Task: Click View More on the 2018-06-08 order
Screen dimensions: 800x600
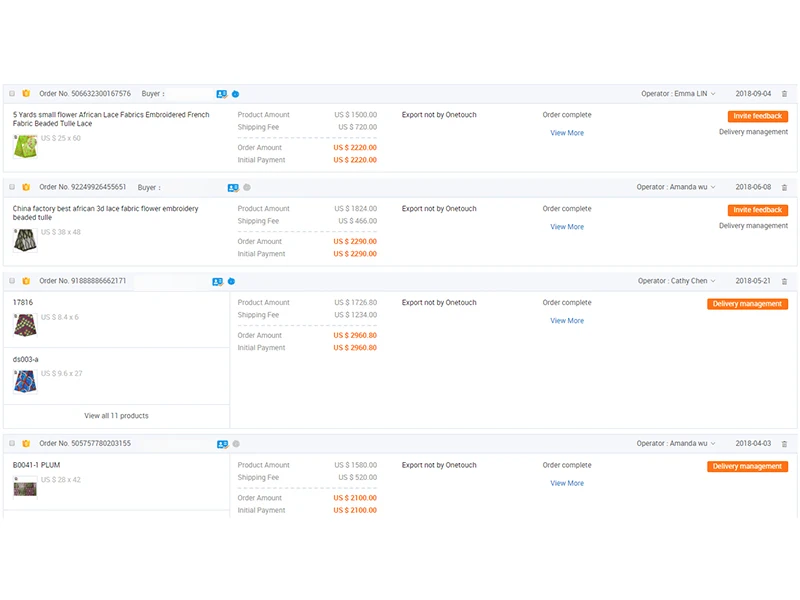Action: [x=567, y=227]
